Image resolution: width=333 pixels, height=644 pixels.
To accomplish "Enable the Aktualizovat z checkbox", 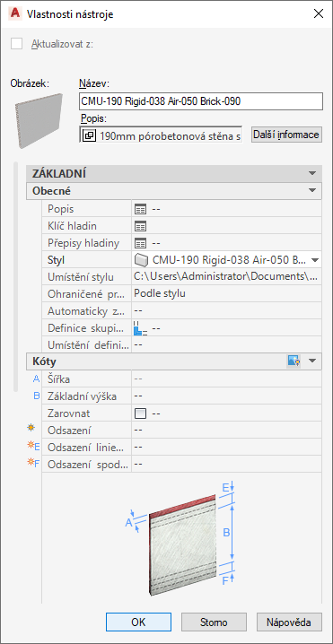I will click(16, 44).
